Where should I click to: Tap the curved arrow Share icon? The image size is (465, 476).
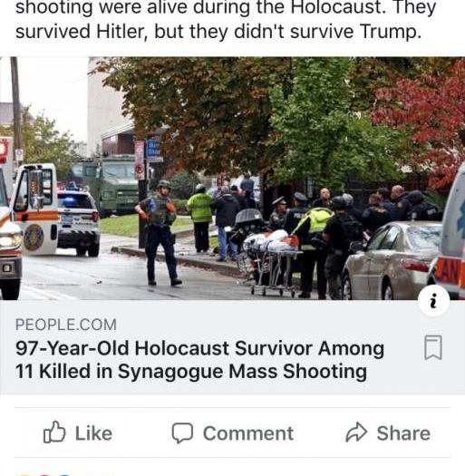356,432
